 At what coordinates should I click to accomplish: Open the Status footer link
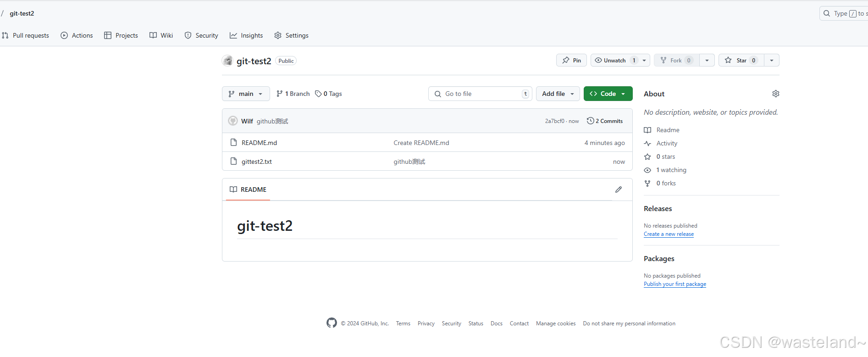476,324
